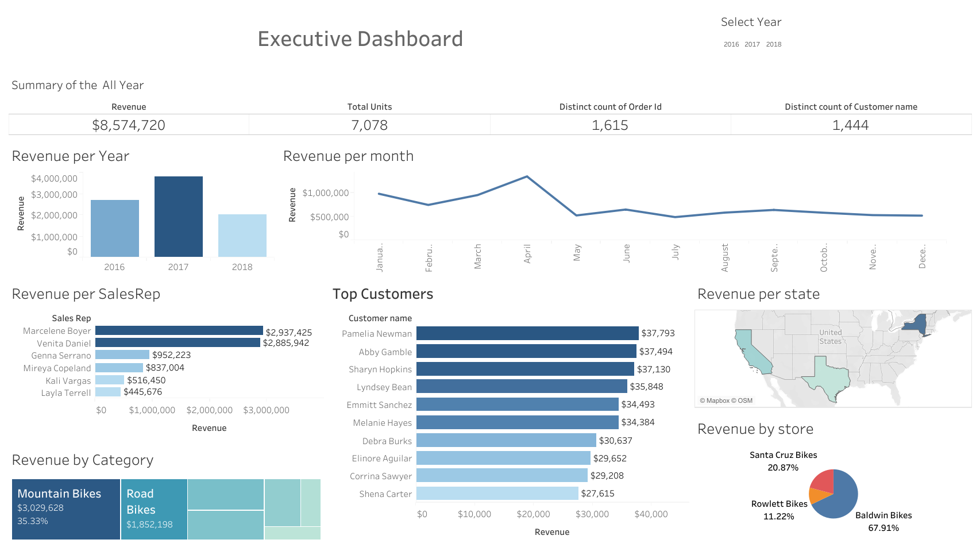This screenshot has height=551, width=980.
Task: Click Venita Daniel's revenue bar
Action: [x=176, y=342]
